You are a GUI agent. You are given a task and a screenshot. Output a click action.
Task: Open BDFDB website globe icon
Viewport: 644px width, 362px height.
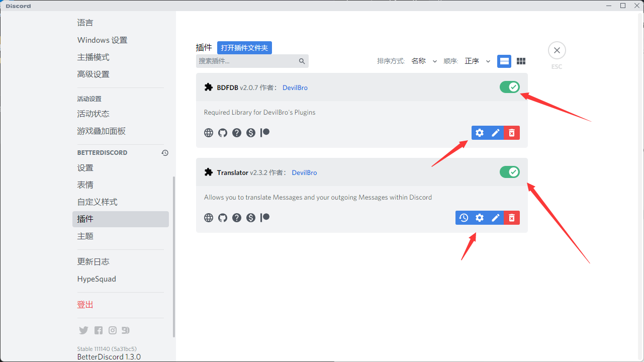209,133
